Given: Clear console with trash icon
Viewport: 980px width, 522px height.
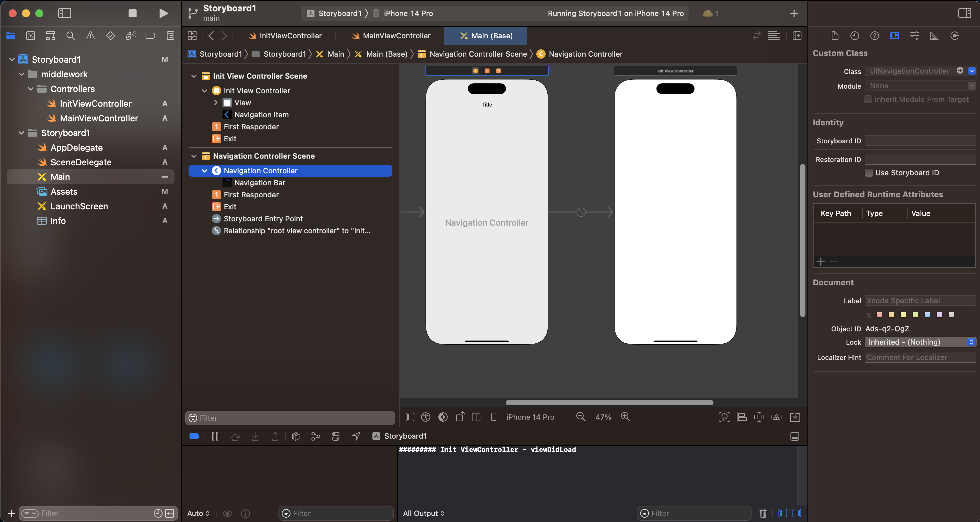Looking at the screenshot, I should (763, 513).
